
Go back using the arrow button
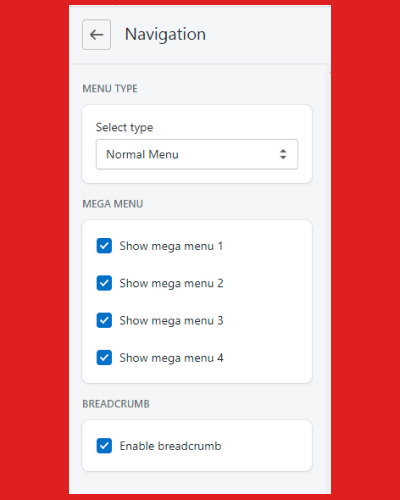(x=96, y=35)
